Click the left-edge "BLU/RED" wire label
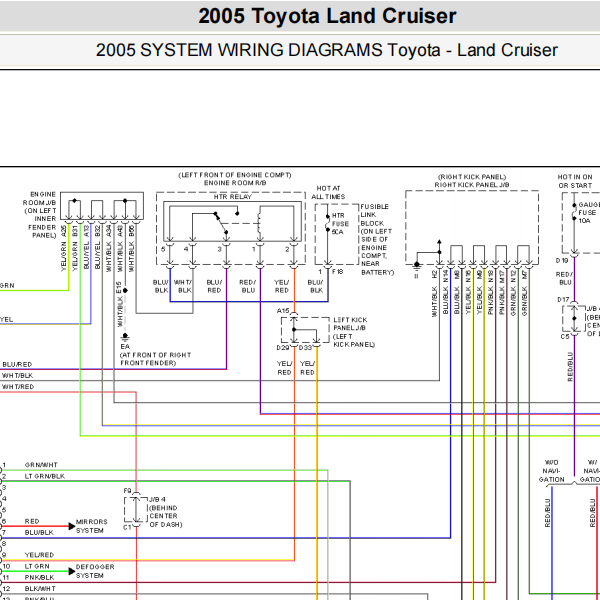This screenshot has width=600, height=600. (17, 365)
